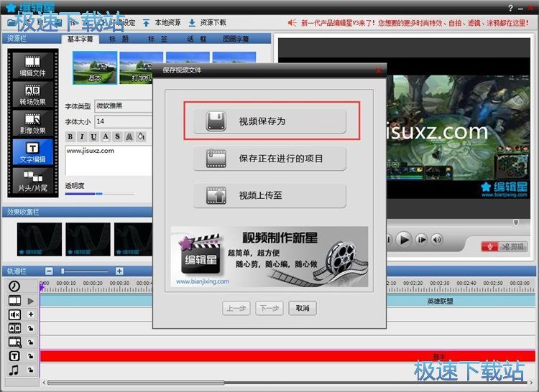
Task: Toggle bold text formatting
Action: pyautogui.click(x=70, y=136)
